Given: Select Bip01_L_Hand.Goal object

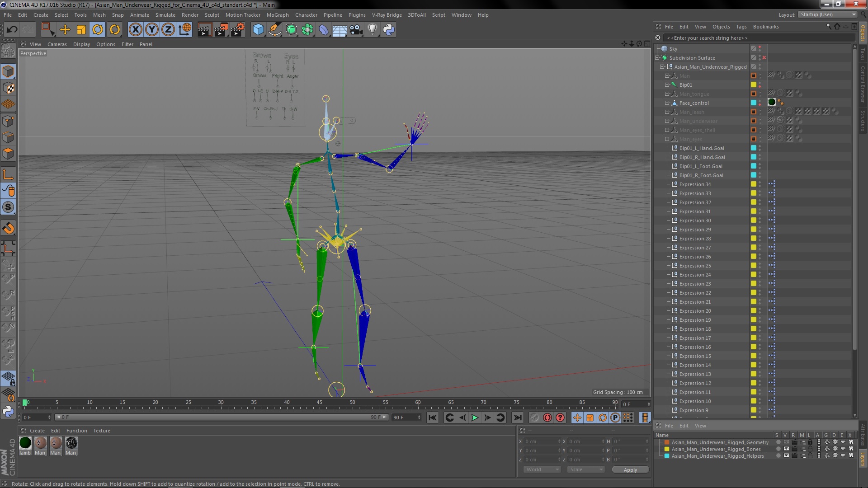Looking at the screenshot, I should coord(702,148).
